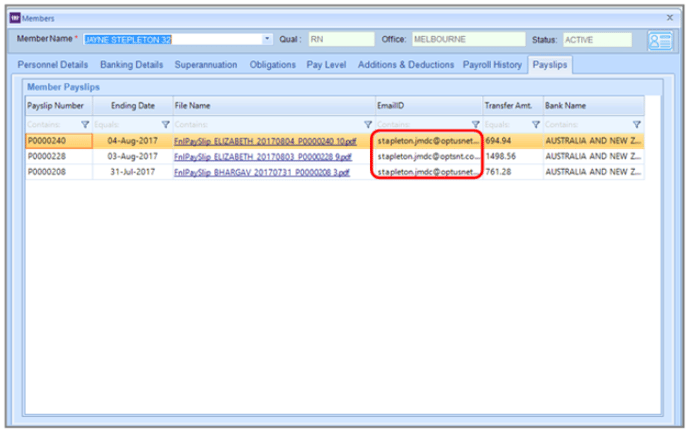Expand the Member Name dropdown
Viewport: 688px width, 431px height.
point(267,39)
